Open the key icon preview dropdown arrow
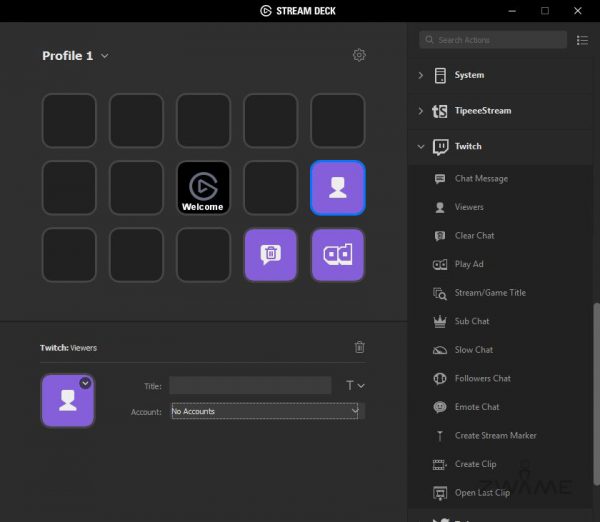Screen dimensions: 600x522 [x=85, y=383]
